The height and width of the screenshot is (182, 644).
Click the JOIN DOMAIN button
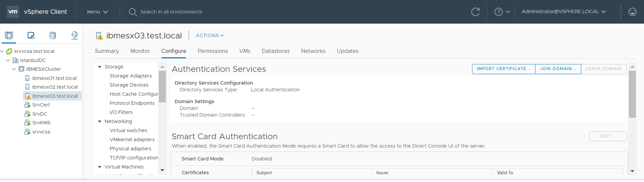pyautogui.click(x=558, y=69)
